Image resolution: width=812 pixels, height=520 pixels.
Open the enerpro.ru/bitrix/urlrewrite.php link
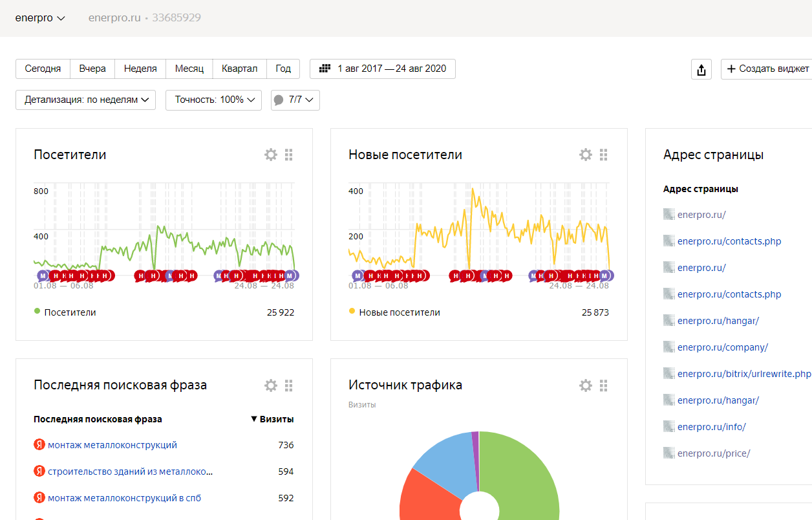tap(744, 374)
